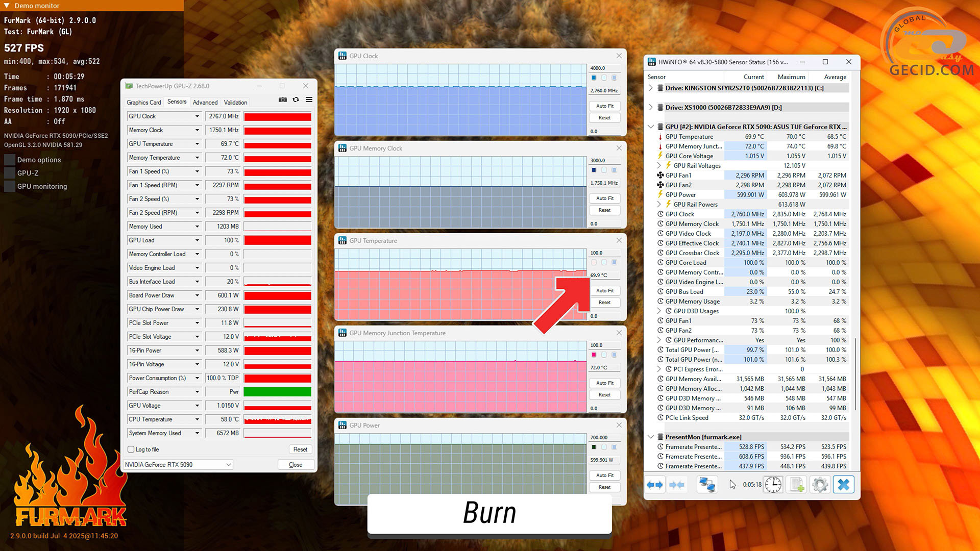Toggle the FurMark GPU-Z checkbox
The width and height of the screenshot is (980, 551).
pos(10,173)
